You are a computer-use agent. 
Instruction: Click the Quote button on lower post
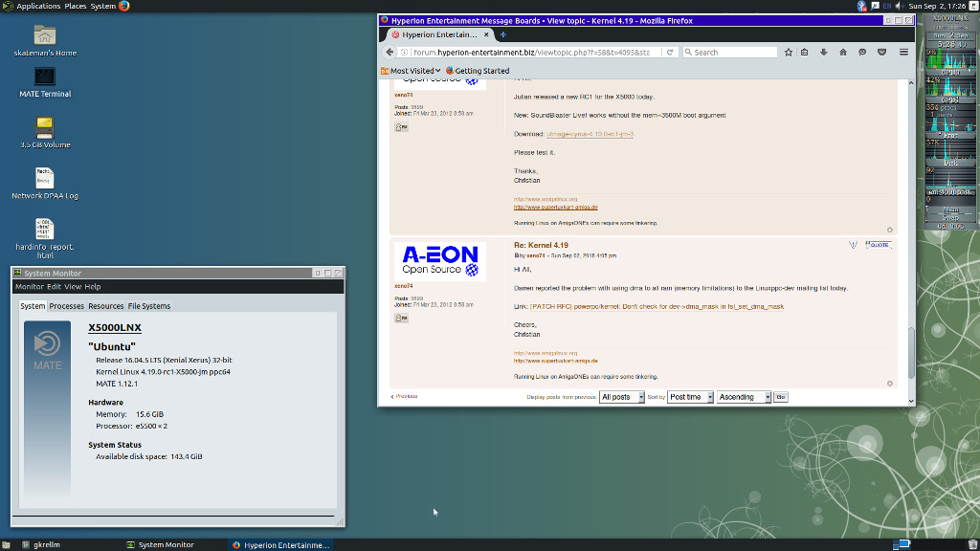(x=879, y=245)
